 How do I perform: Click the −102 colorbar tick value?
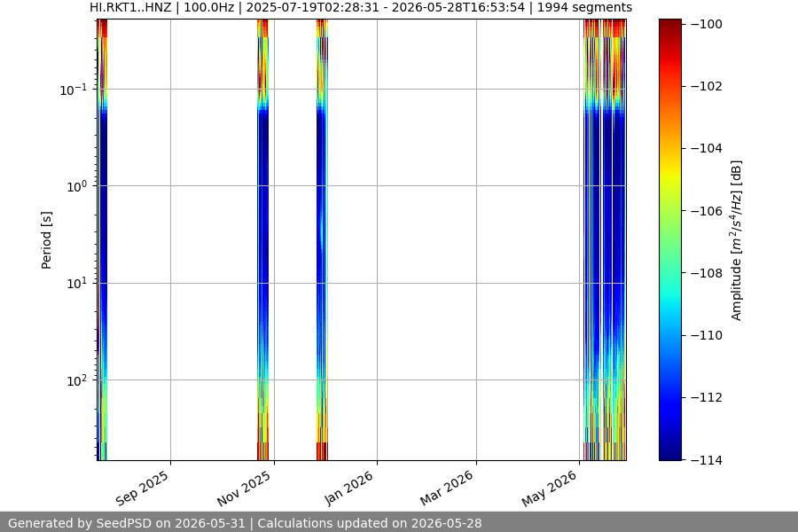(707, 86)
